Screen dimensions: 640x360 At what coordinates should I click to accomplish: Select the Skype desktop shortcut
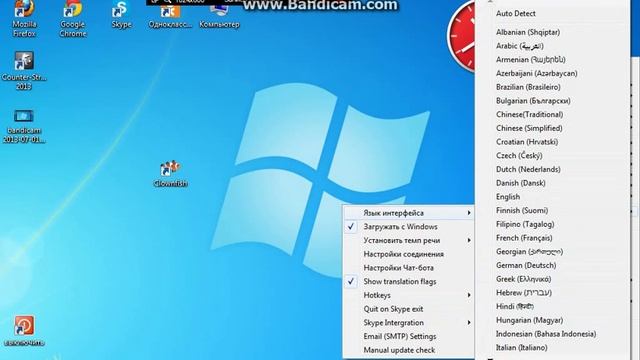tap(121, 15)
